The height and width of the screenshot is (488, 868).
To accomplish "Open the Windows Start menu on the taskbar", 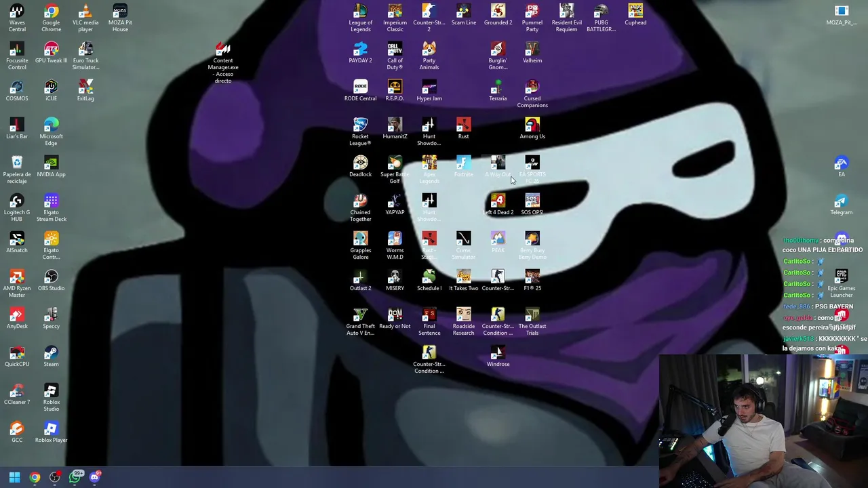I will [x=14, y=478].
